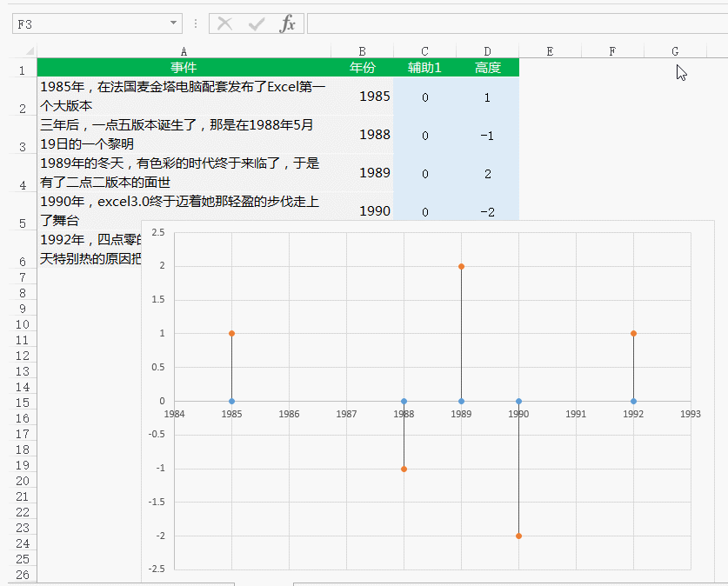Screen dimensions: 728x586
Task: Select the 辅助1 header cell
Action: pos(424,67)
